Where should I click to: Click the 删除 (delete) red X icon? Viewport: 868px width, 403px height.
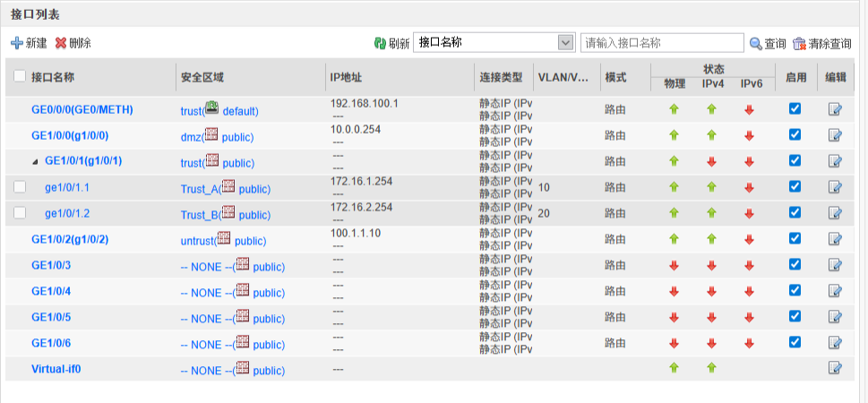[61, 43]
